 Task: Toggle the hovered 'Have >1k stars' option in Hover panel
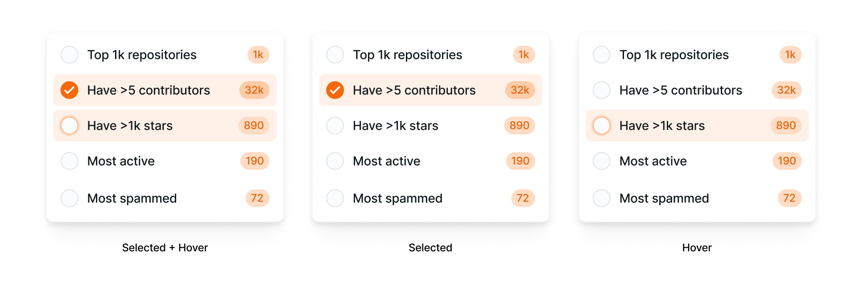point(601,125)
